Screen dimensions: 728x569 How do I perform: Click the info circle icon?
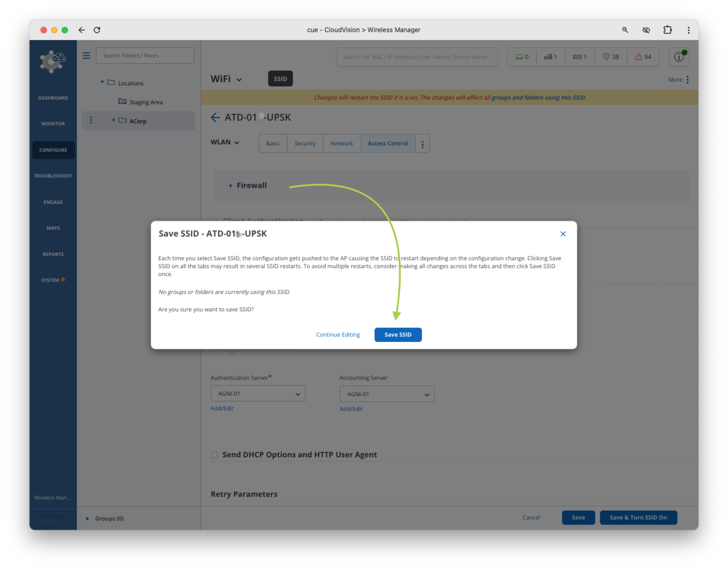[x=678, y=57]
